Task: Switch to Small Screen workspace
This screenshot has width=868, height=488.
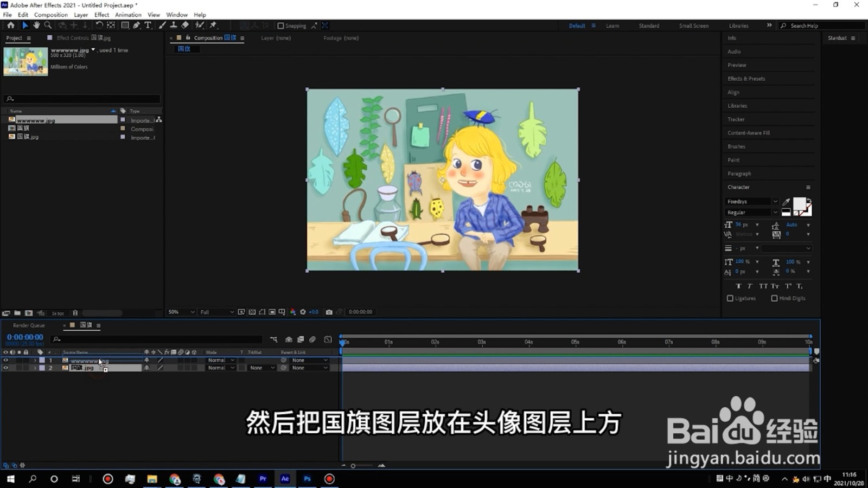Action: coord(693,25)
